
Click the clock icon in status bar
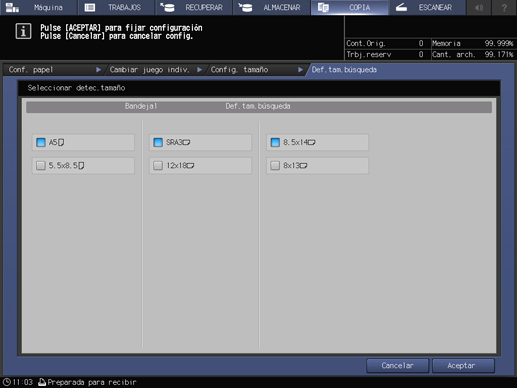(7, 382)
